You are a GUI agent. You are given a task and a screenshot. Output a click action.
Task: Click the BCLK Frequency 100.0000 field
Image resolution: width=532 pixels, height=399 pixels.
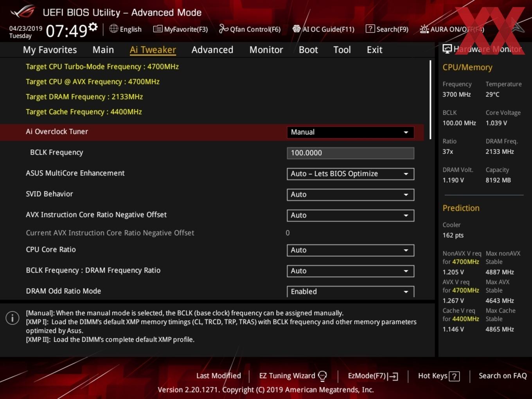pyautogui.click(x=350, y=153)
